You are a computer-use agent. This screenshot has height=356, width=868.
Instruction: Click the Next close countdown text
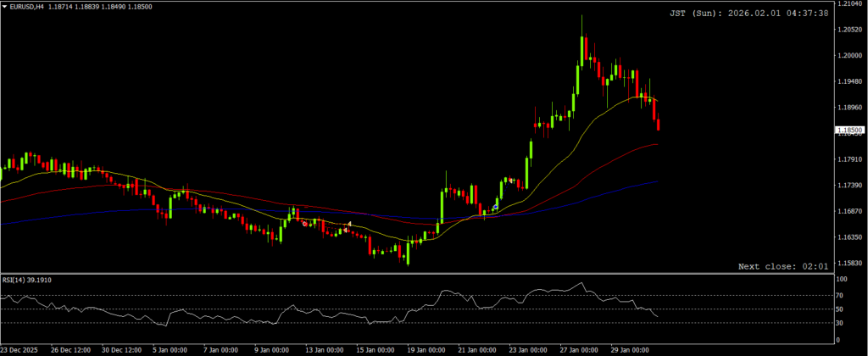pyautogui.click(x=782, y=266)
